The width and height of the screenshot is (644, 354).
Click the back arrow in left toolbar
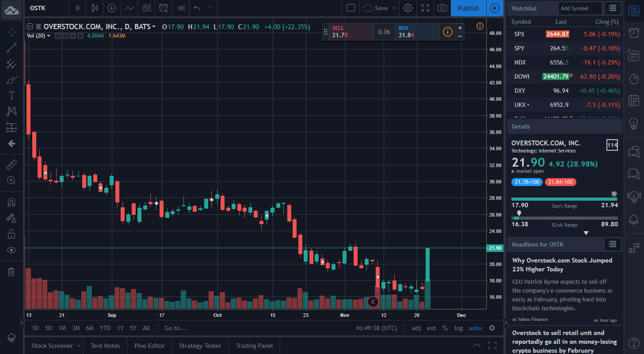tap(11, 144)
